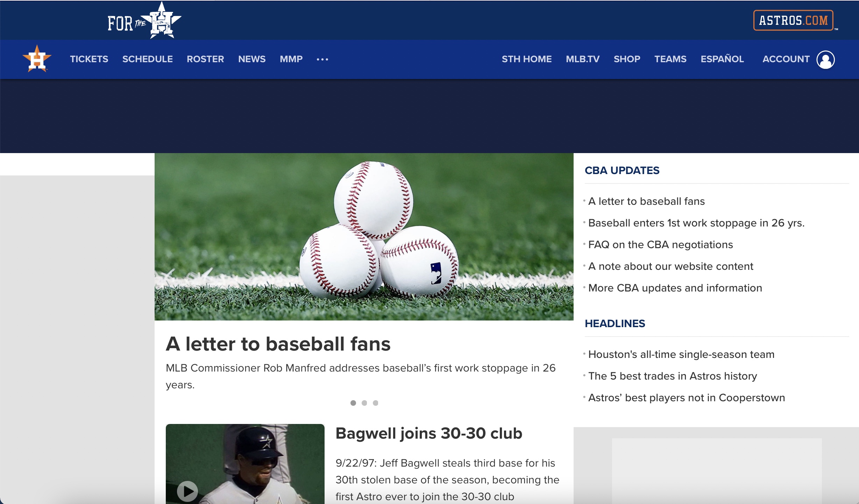Expand the Teams dropdown in navigation
This screenshot has width=859, height=504.
670,59
